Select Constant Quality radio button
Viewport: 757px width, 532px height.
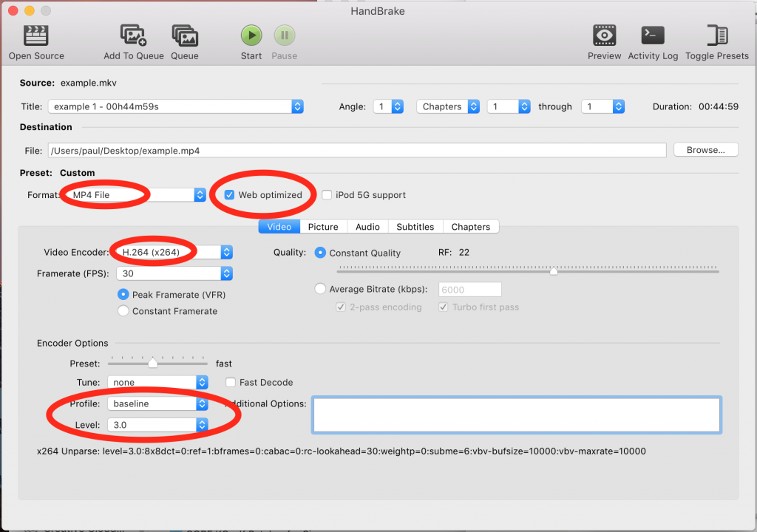[x=320, y=253]
